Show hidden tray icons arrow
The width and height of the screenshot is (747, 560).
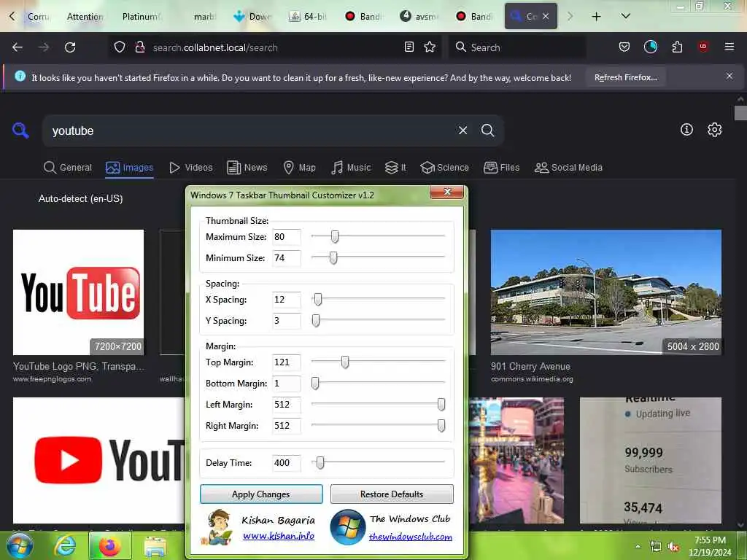[x=638, y=547]
